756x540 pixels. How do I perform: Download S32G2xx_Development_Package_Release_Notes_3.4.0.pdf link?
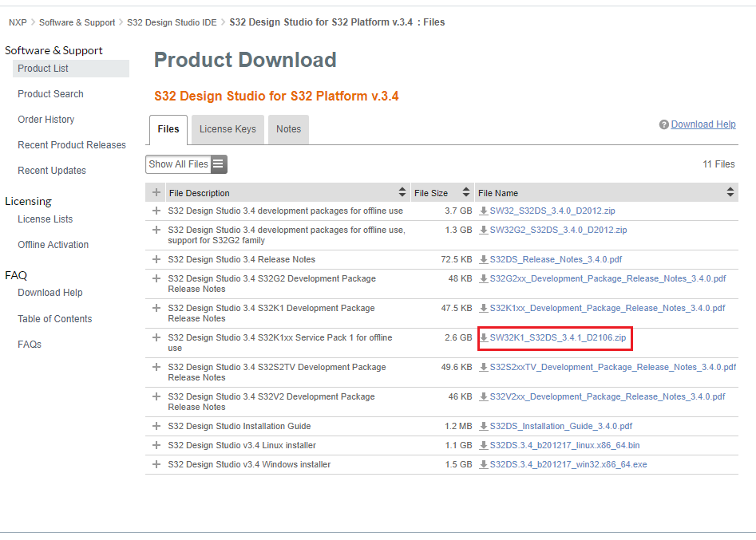pyautogui.click(x=608, y=279)
